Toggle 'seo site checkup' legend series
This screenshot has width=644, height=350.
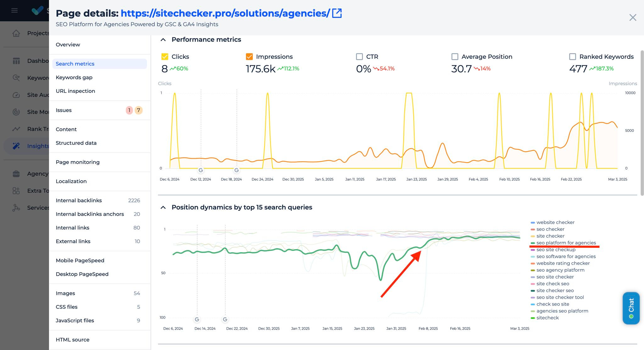click(x=553, y=250)
